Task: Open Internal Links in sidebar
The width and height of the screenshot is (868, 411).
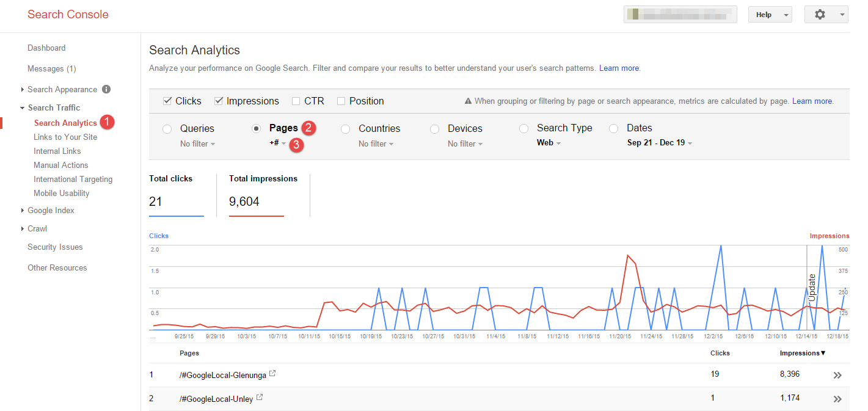Action: click(x=57, y=151)
